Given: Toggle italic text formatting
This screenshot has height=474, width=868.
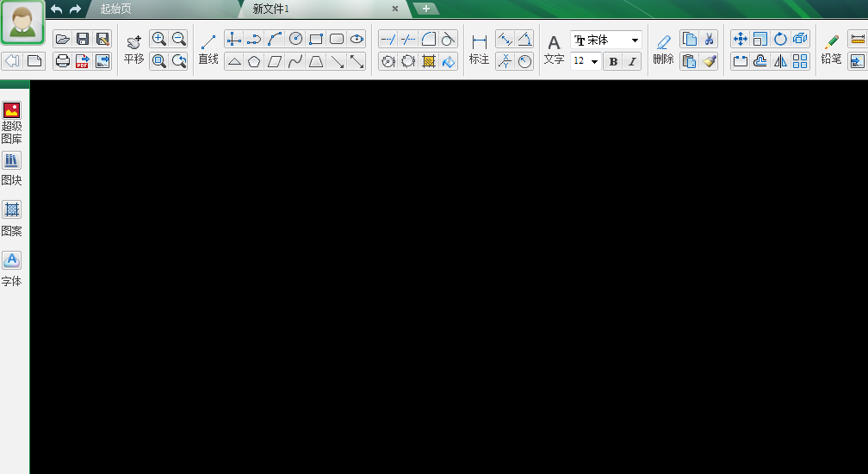Looking at the screenshot, I should coord(632,61).
